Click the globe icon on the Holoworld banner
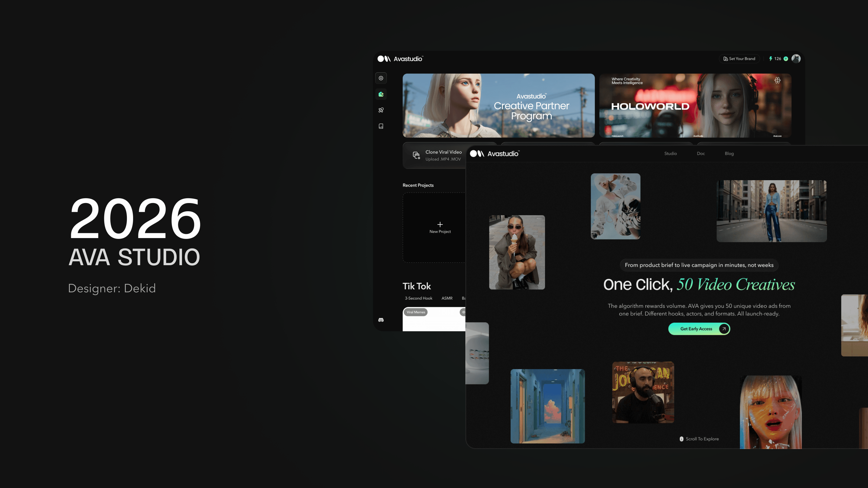868x488 pixels. click(777, 80)
